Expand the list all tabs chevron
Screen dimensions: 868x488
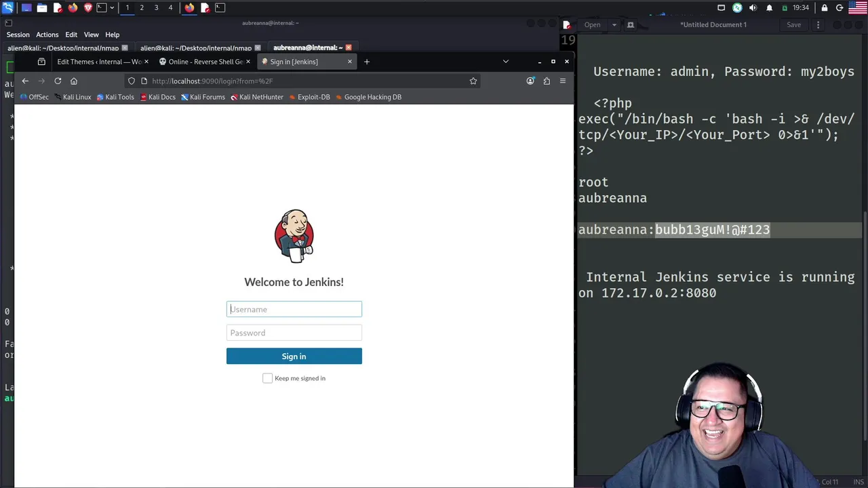tap(505, 62)
